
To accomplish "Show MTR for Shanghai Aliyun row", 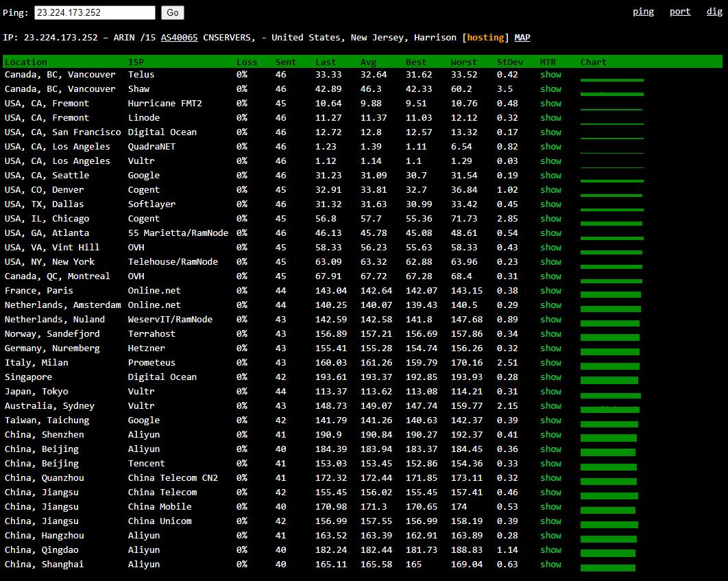I will [550, 564].
